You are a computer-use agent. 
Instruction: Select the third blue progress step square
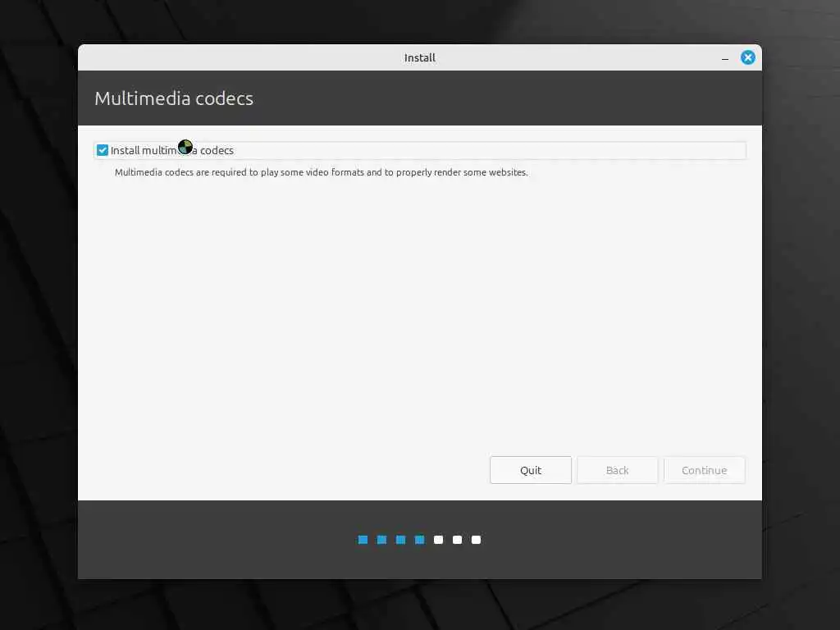click(x=400, y=540)
